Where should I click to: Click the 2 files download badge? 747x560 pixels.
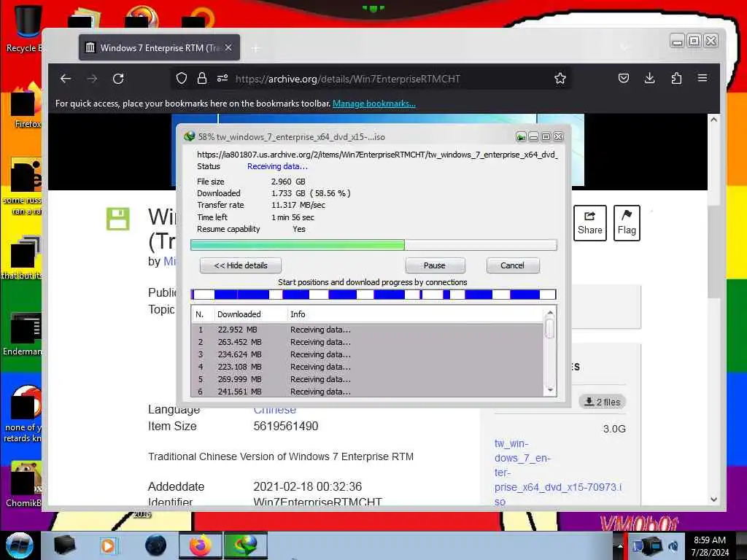603,402
